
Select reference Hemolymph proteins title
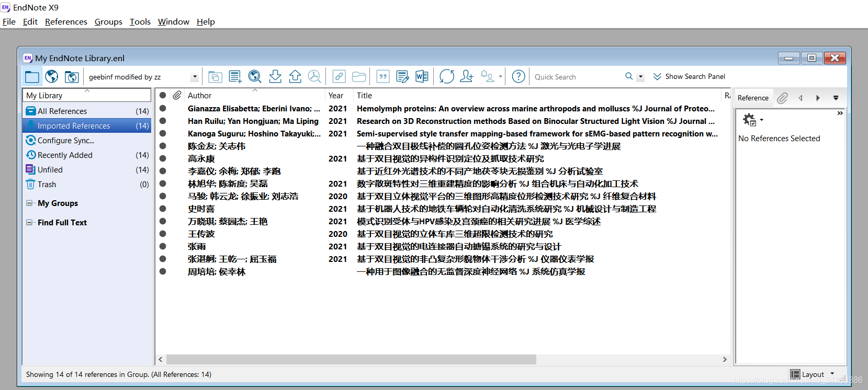(536, 108)
